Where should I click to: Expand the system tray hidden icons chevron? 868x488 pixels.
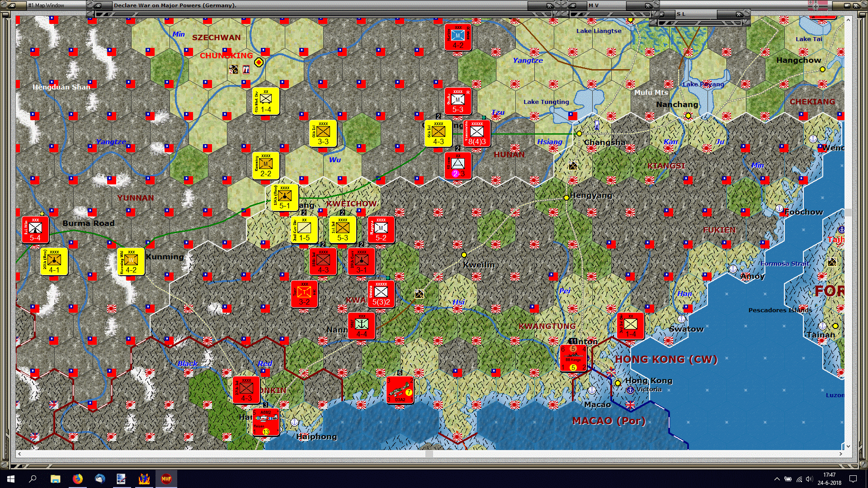777,479
